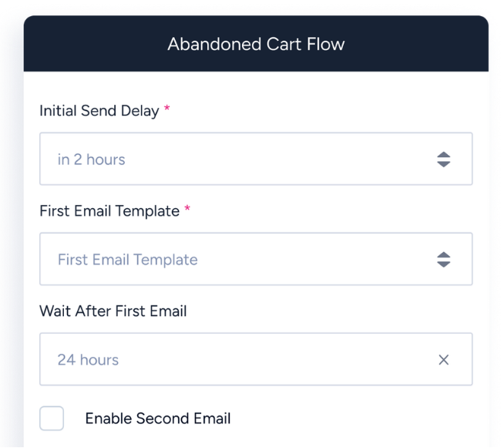Image resolution: width=504 pixels, height=448 pixels.
Task: Click the Initial Send Delay up-down arrows icon
Action: 444,159
